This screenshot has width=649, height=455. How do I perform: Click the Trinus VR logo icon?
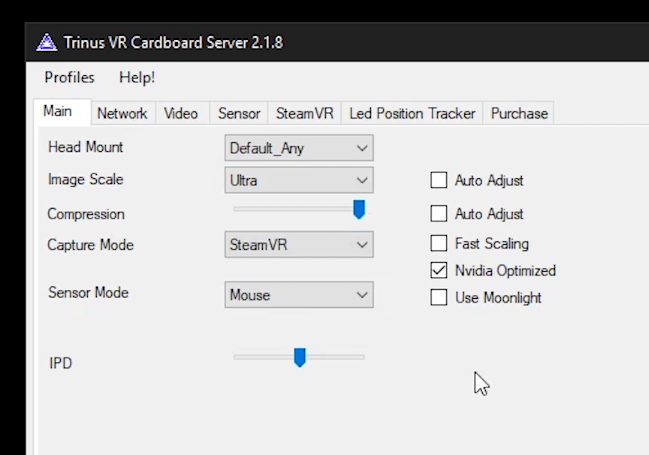click(x=46, y=43)
